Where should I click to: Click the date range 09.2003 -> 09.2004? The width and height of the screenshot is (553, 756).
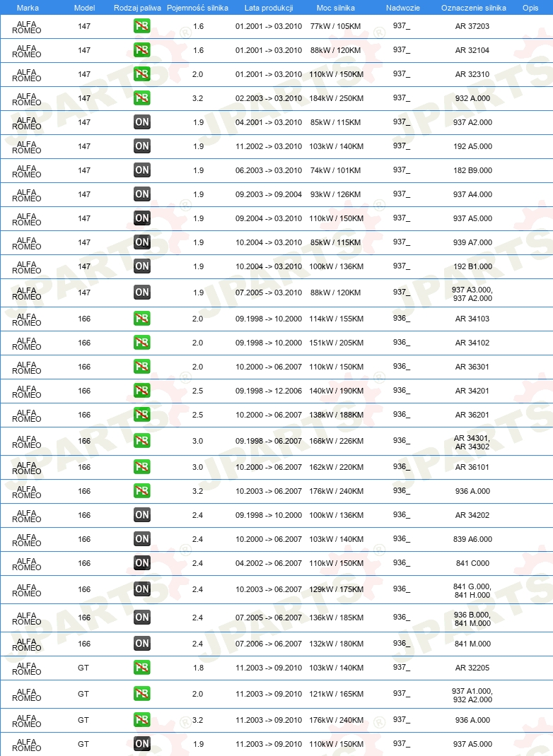pyautogui.click(x=269, y=194)
